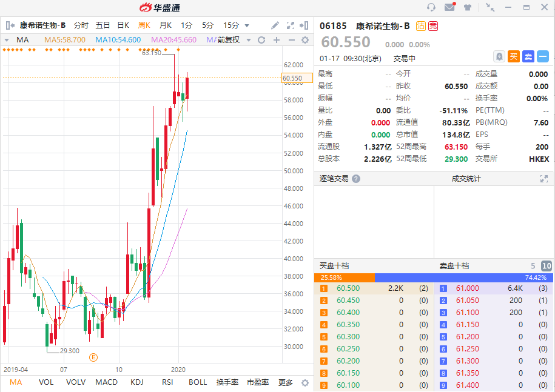The width and height of the screenshot is (555, 392).
Task: Select the pencil drawing tool
Action: [275, 25]
